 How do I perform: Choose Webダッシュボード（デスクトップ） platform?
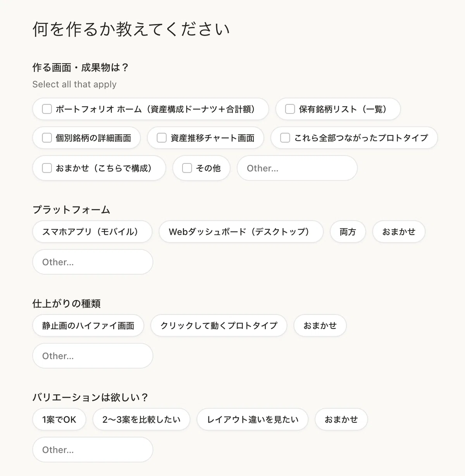(x=241, y=232)
